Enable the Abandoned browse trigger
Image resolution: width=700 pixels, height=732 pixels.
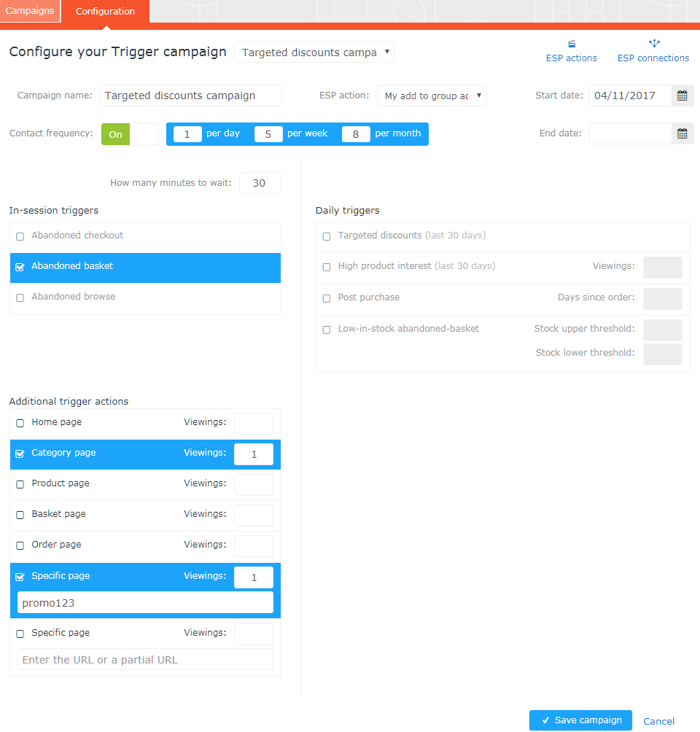click(x=20, y=297)
